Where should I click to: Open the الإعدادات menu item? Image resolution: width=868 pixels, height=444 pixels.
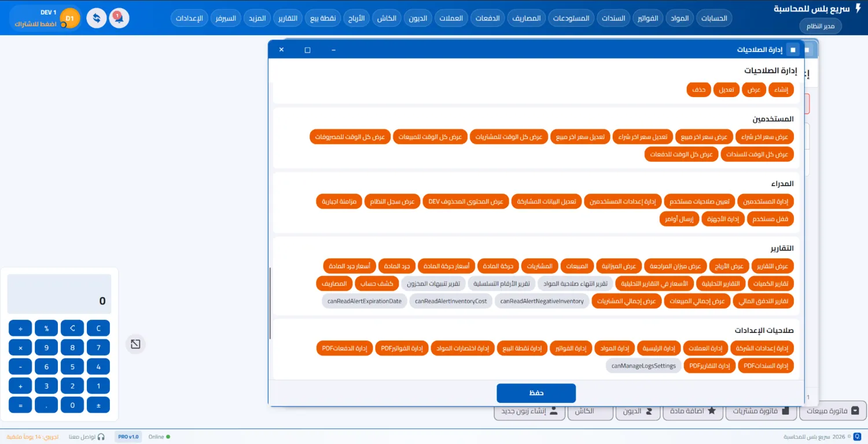[189, 18]
